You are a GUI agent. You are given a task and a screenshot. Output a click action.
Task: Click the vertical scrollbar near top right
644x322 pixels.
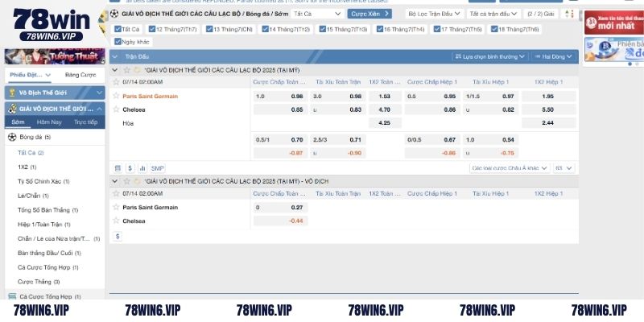580,15
